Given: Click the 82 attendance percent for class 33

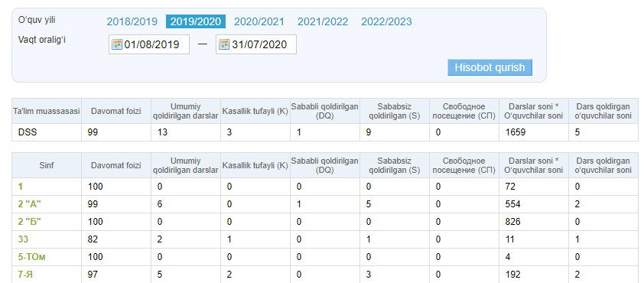Looking at the screenshot, I should [93, 239].
